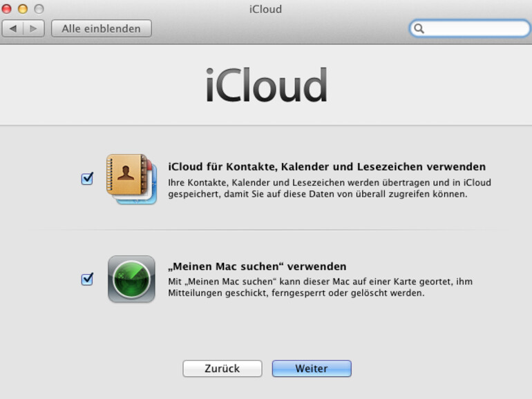Viewport: 532px width, 399px height.
Task: Click the description starting "Ihre Kontakte, Kalender"
Action: pos(329,188)
